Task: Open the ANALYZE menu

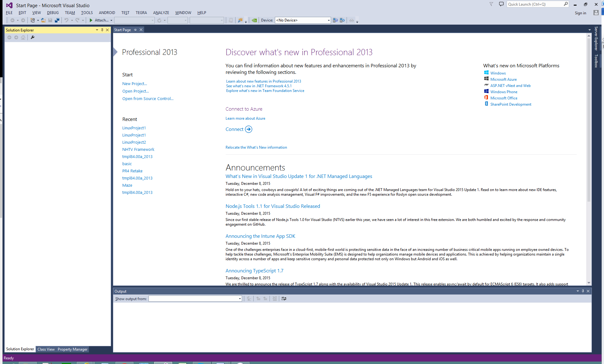Action: click(161, 13)
